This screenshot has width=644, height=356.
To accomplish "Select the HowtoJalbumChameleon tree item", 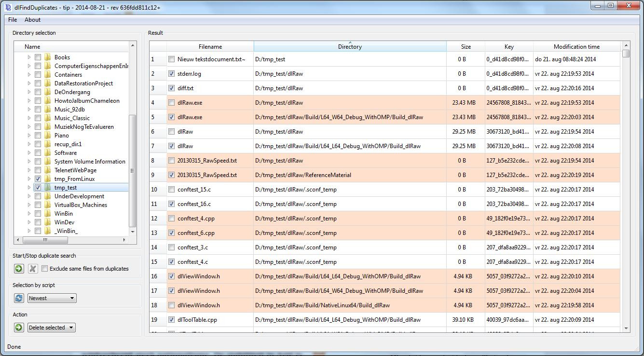I will [x=87, y=101].
